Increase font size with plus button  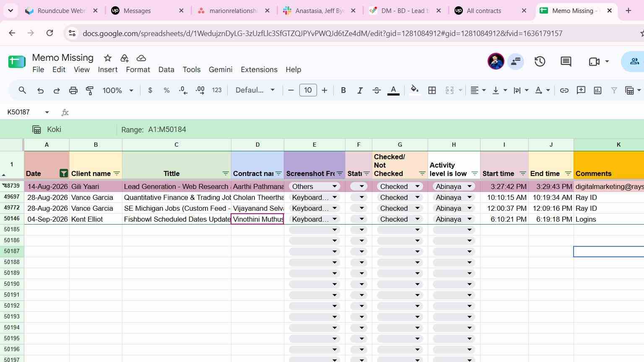coord(324,90)
